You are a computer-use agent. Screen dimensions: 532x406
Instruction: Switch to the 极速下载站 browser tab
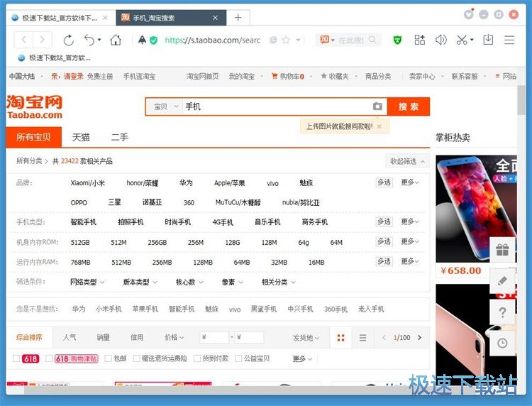click(60, 18)
